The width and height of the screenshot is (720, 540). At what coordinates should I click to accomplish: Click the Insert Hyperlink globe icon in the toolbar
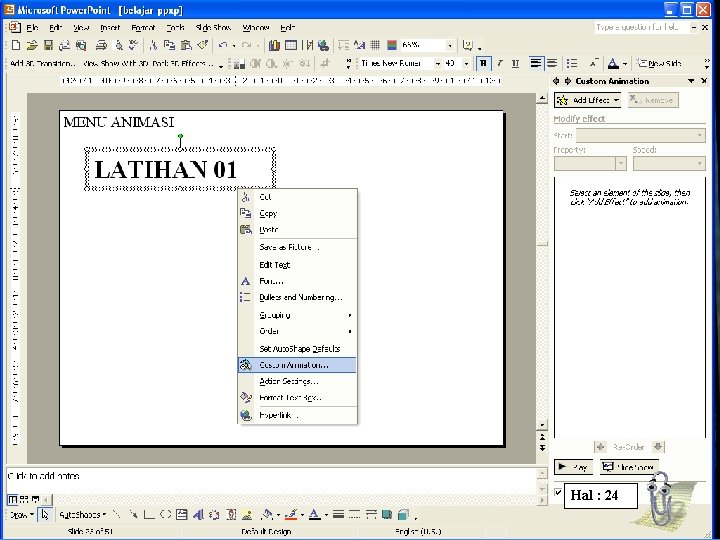pyautogui.click(x=323, y=45)
